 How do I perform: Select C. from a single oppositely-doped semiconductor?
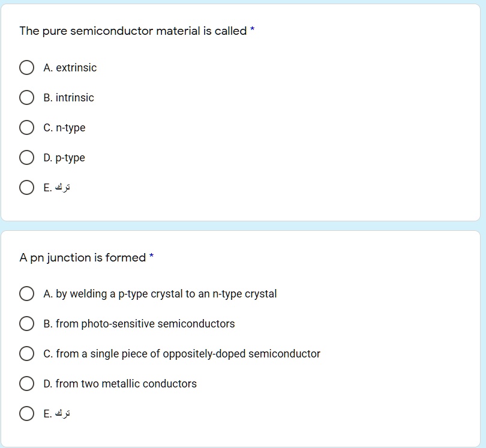[x=26, y=353]
